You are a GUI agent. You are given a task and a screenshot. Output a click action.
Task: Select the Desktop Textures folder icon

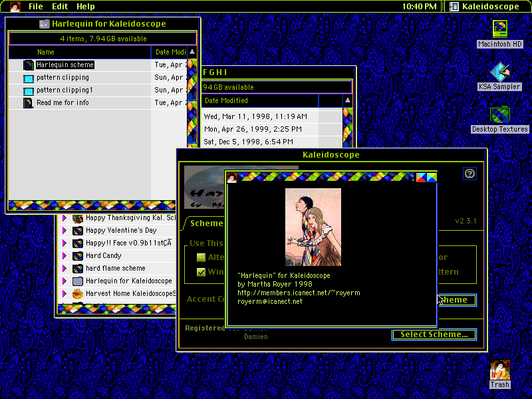coord(500,115)
